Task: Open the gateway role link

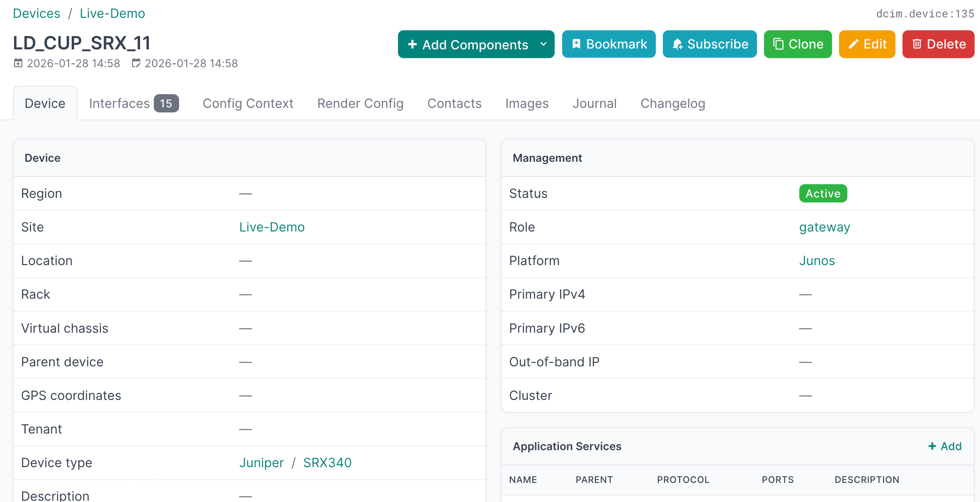Action: pos(824,227)
